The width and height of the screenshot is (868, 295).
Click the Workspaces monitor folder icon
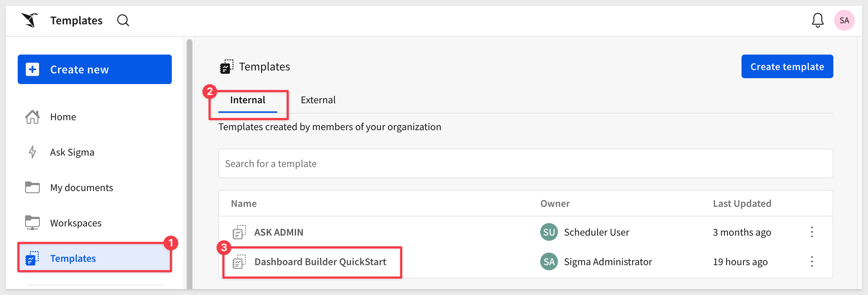(x=32, y=223)
